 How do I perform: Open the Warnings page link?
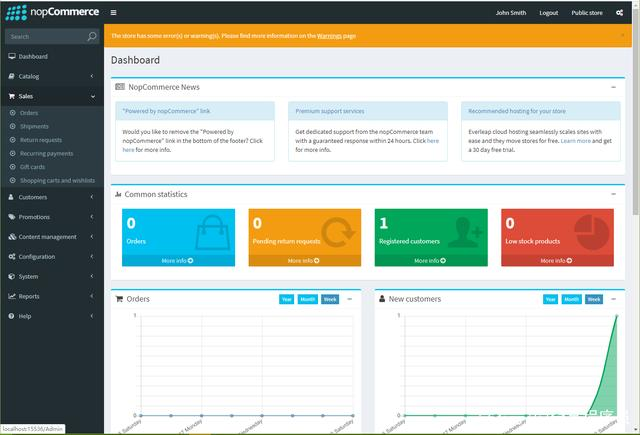click(x=329, y=36)
